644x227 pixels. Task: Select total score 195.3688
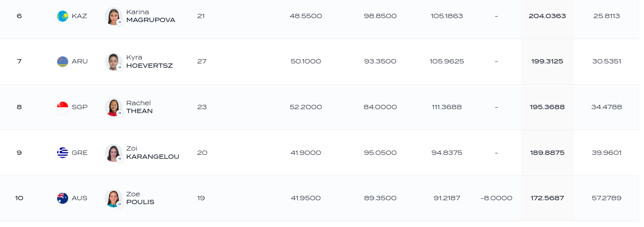tap(547, 107)
